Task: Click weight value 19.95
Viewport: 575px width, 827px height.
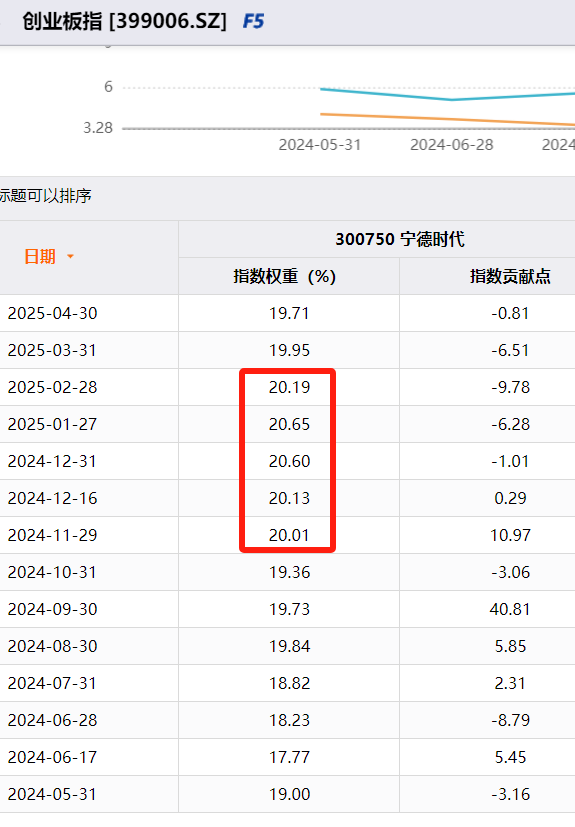Action: point(289,350)
